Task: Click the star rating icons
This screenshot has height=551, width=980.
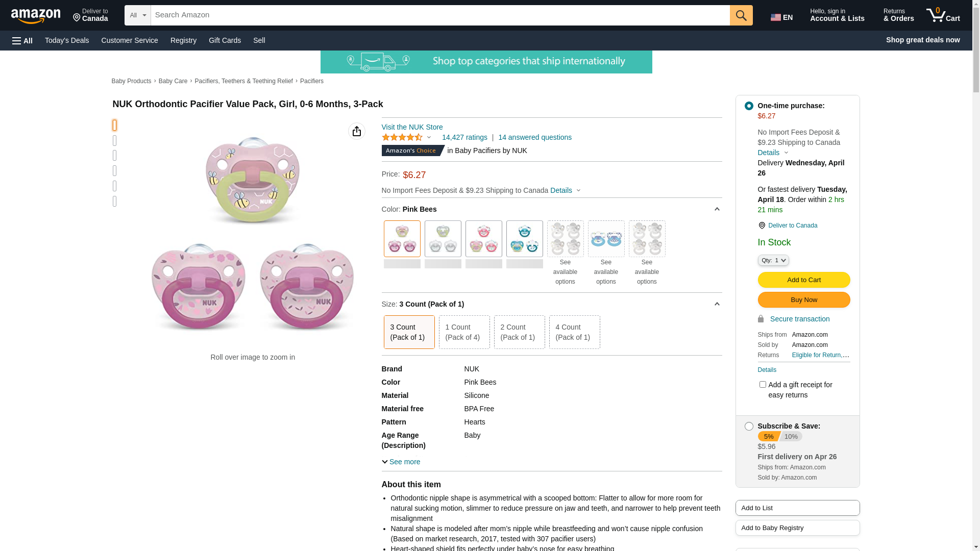Action: click(402, 137)
